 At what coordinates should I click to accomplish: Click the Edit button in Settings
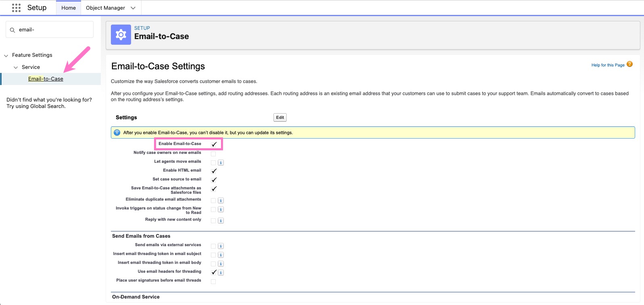pyautogui.click(x=280, y=117)
